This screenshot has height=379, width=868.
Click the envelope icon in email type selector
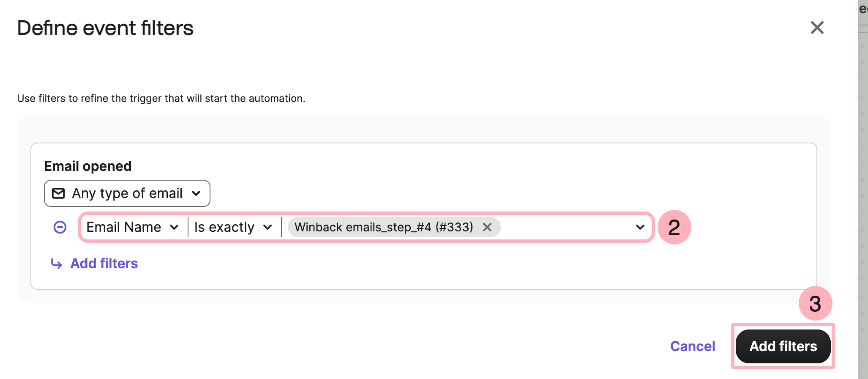(x=58, y=193)
